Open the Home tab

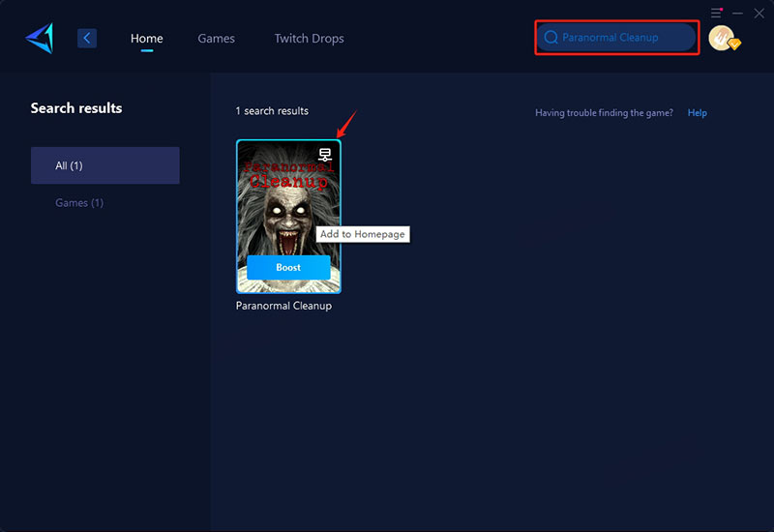147,39
